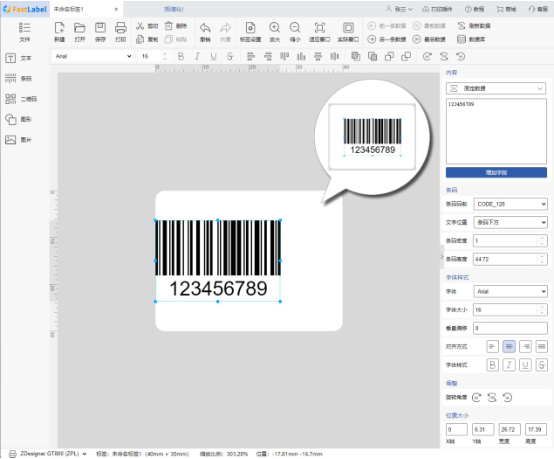This screenshot has height=459, width=554.
Task: Open the Arial font dropdown in top toolbar
Action: [x=93, y=56]
